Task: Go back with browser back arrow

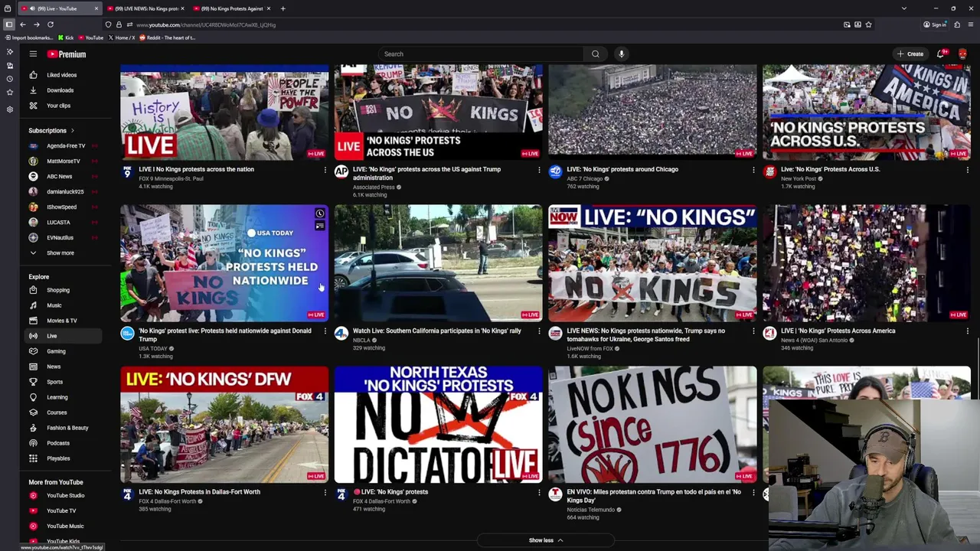Action: click(23, 24)
